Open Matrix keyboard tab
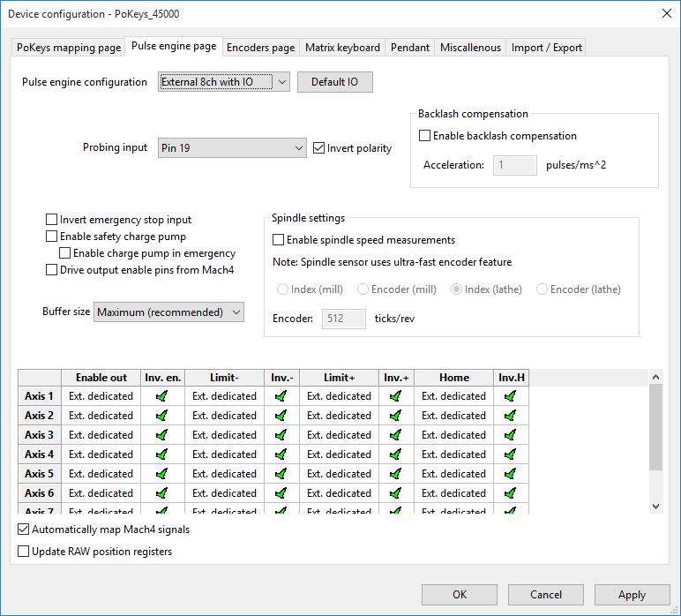Viewport: 681px width, 616px height. (342, 48)
